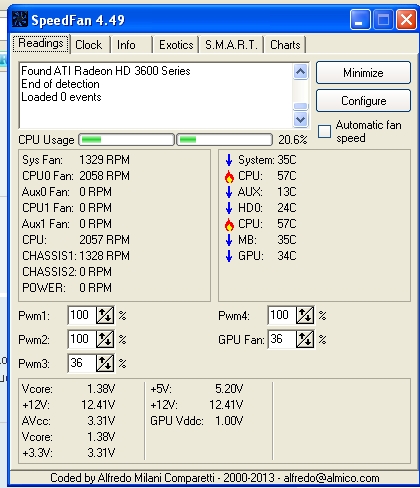The image size is (420, 488).
Task: Click the Pwm4 value field
Action: point(282,315)
